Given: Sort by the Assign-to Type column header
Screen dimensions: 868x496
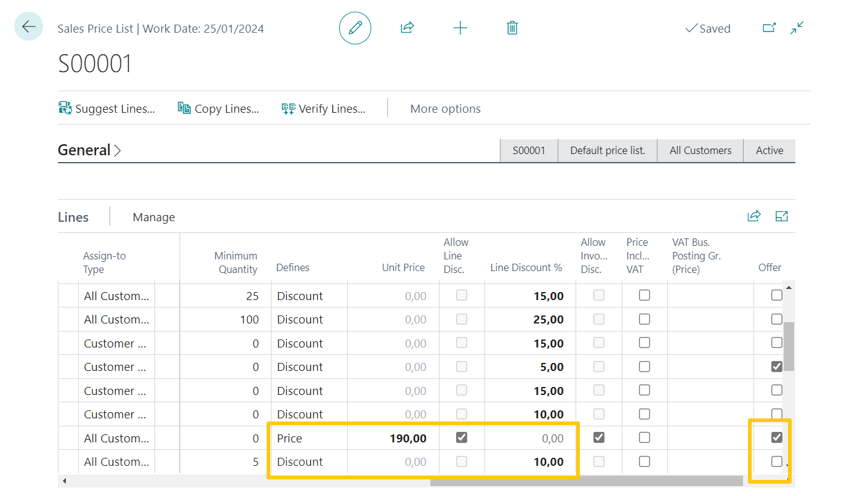Looking at the screenshot, I should click(x=105, y=262).
